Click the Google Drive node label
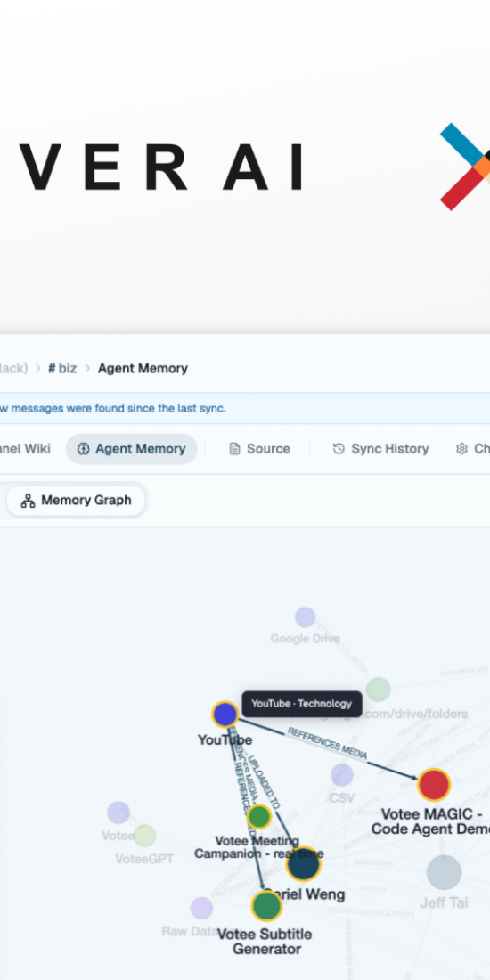This screenshot has height=980, width=490. [305, 639]
